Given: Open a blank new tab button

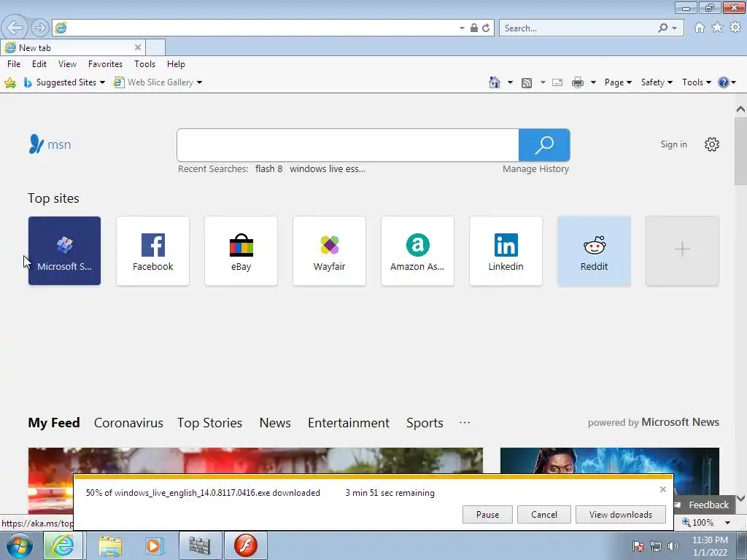Looking at the screenshot, I should (155, 47).
